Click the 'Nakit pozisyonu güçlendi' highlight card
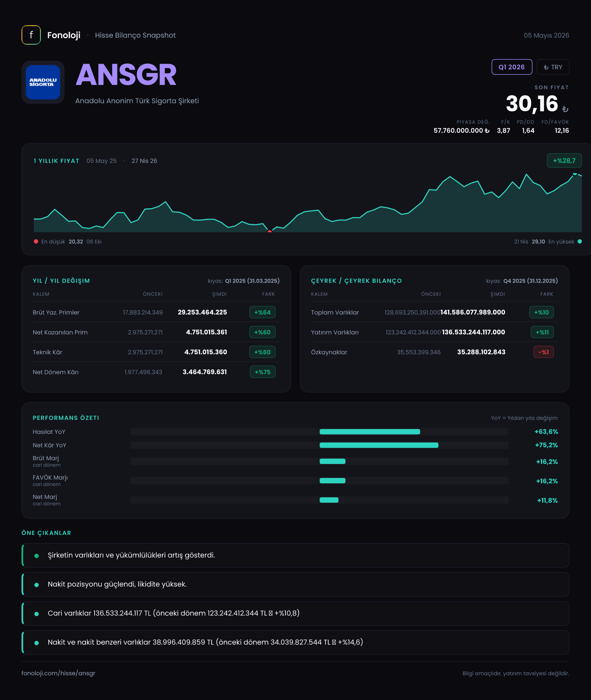The width and height of the screenshot is (591, 700). [x=295, y=584]
